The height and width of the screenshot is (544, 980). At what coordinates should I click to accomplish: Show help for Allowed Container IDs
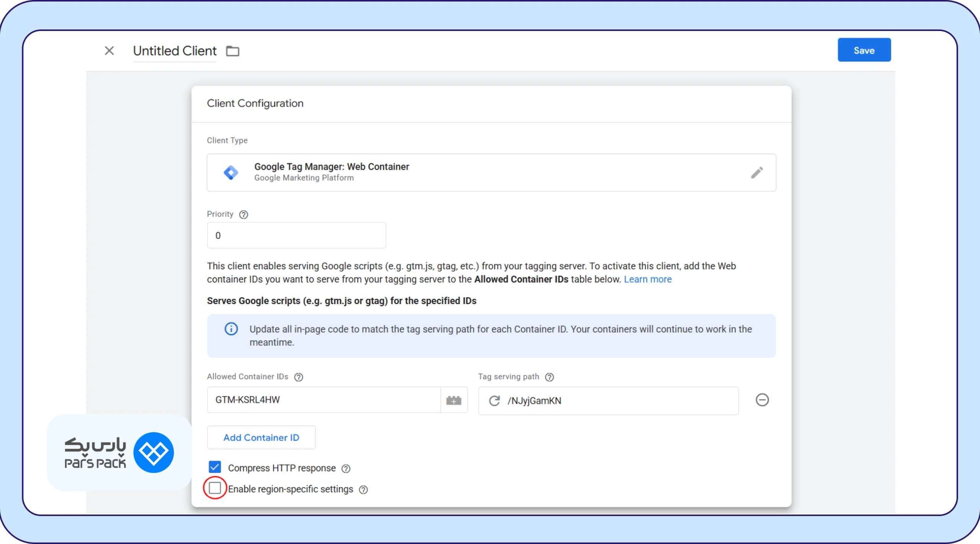tap(299, 377)
